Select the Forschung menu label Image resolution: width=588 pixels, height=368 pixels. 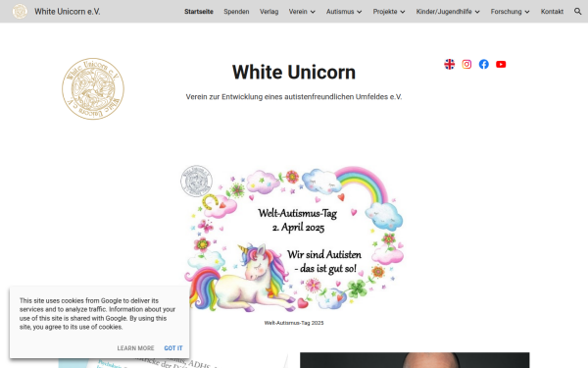click(x=506, y=12)
